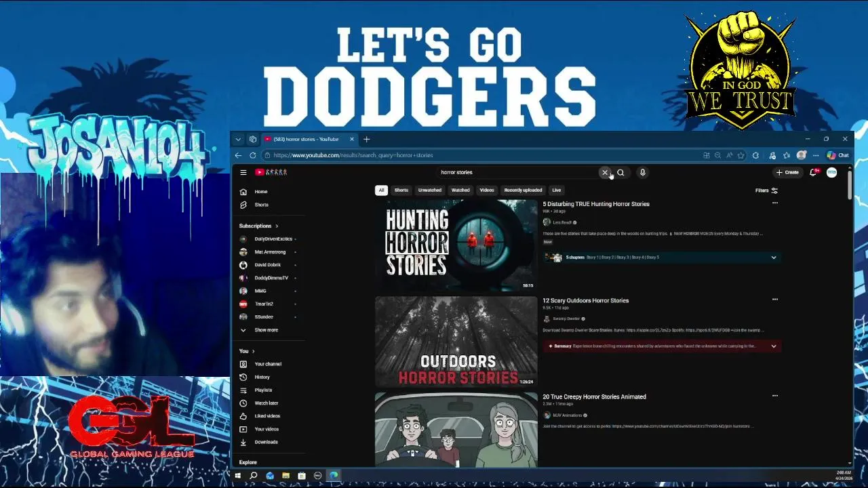This screenshot has height=488, width=868.
Task: Click the Outdoors Horror Stories thumbnail
Action: click(x=456, y=341)
